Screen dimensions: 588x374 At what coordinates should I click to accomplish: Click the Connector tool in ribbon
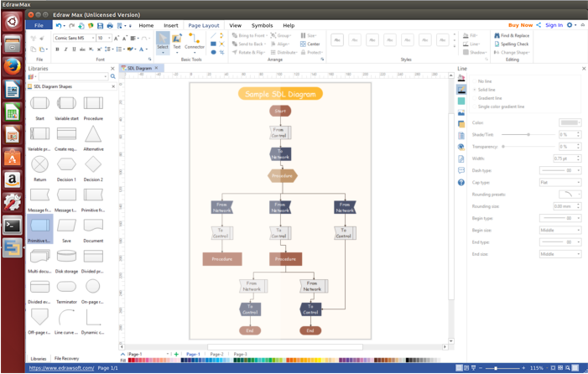(x=195, y=42)
